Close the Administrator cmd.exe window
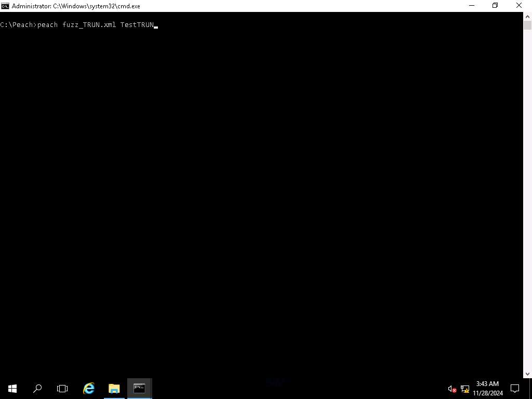The width and height of the screenshot is (532, 399). click(519, 6)
